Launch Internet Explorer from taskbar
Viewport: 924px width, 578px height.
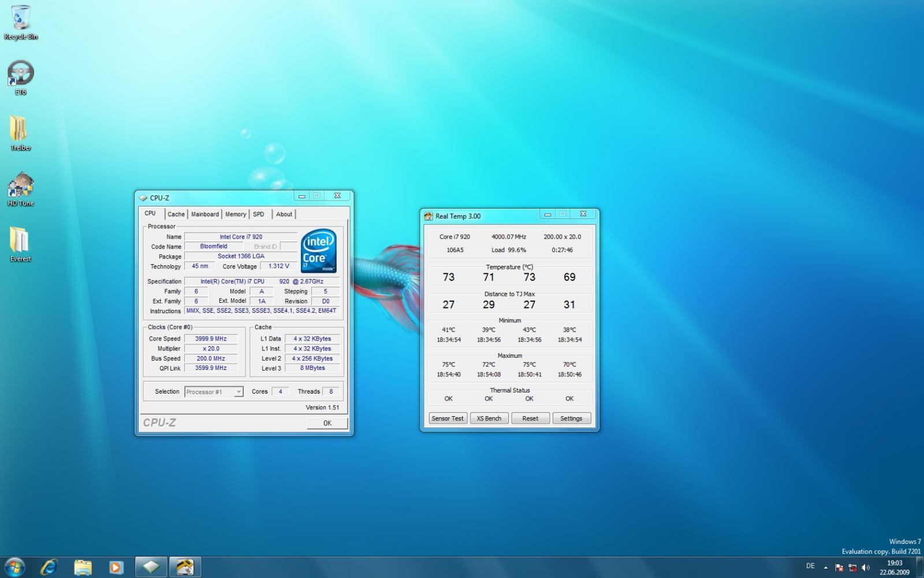[49, 568]
